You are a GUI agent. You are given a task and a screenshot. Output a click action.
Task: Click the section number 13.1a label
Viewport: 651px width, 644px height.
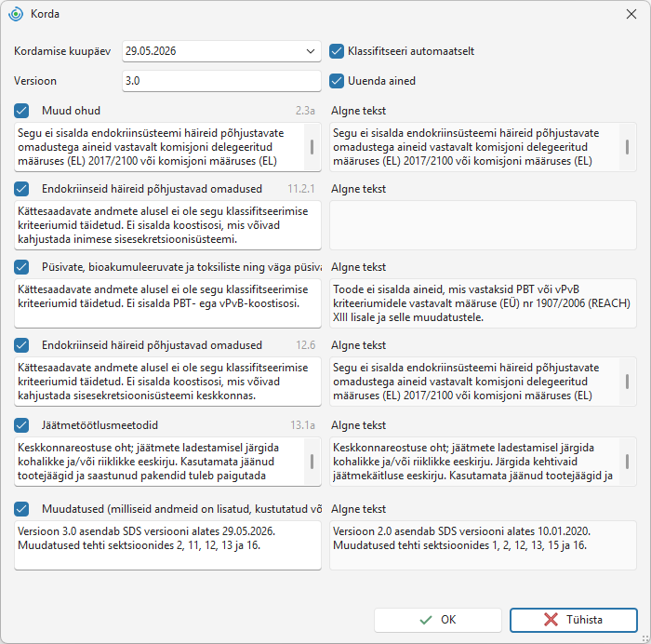[302, 425]
